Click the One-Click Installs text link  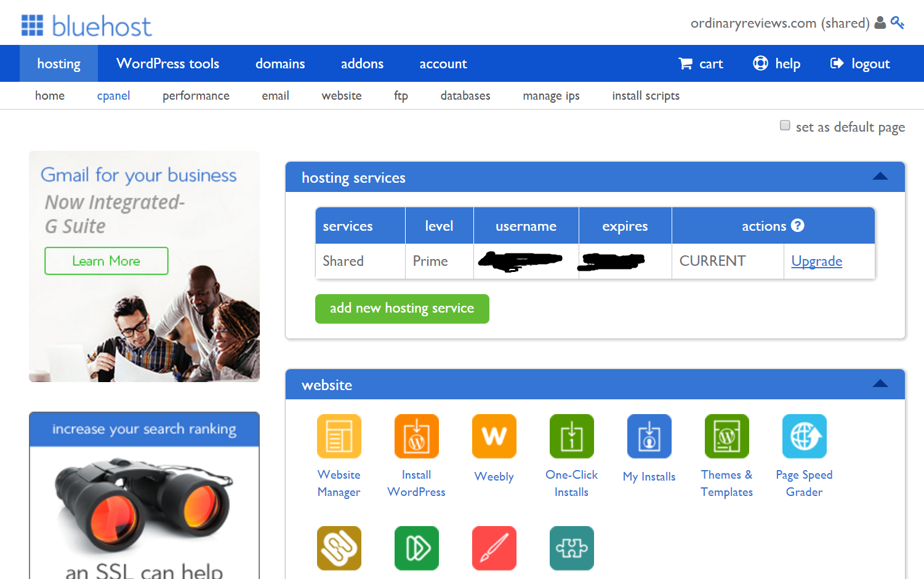click(x=572, y=483)
